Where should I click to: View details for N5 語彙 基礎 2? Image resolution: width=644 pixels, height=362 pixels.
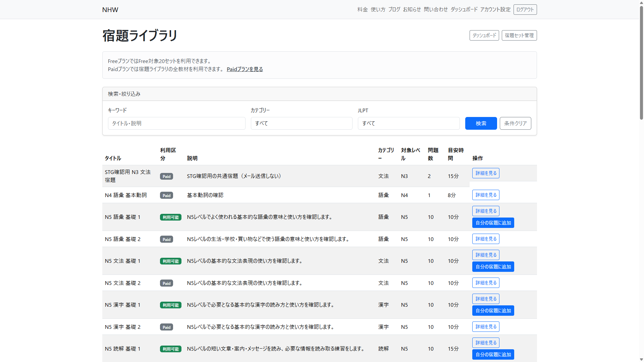click(486, 239)
